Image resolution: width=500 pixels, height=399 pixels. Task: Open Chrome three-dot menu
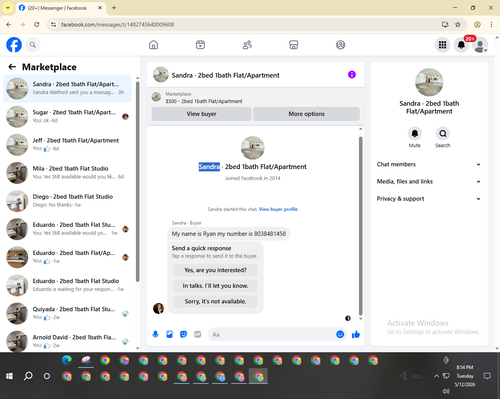pos(491,24)
